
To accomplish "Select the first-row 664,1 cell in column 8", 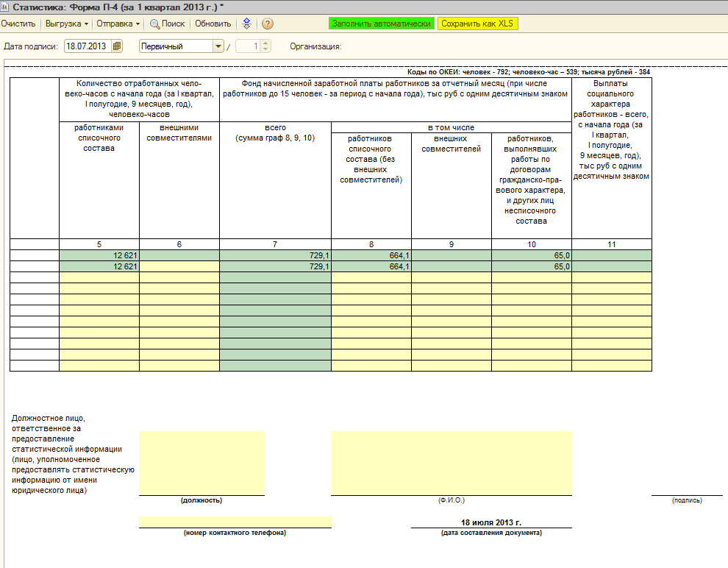I will pos(371,255).
